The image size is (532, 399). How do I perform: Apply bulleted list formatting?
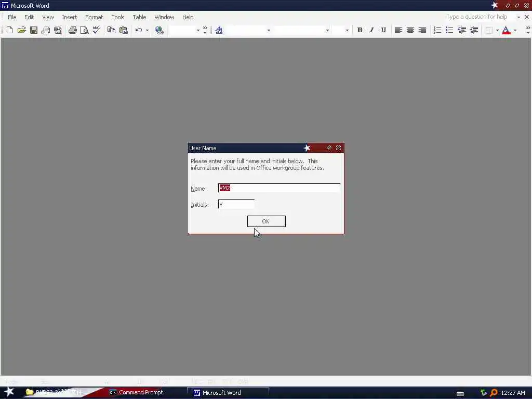click(x=449, y=30)
